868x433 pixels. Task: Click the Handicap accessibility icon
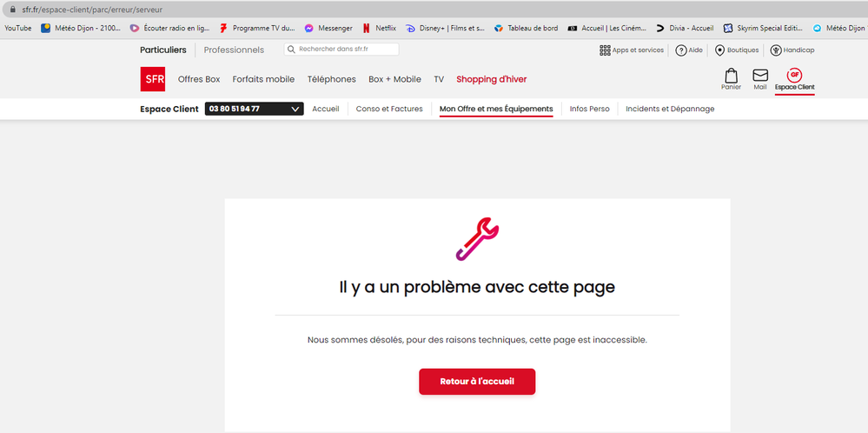776,50
